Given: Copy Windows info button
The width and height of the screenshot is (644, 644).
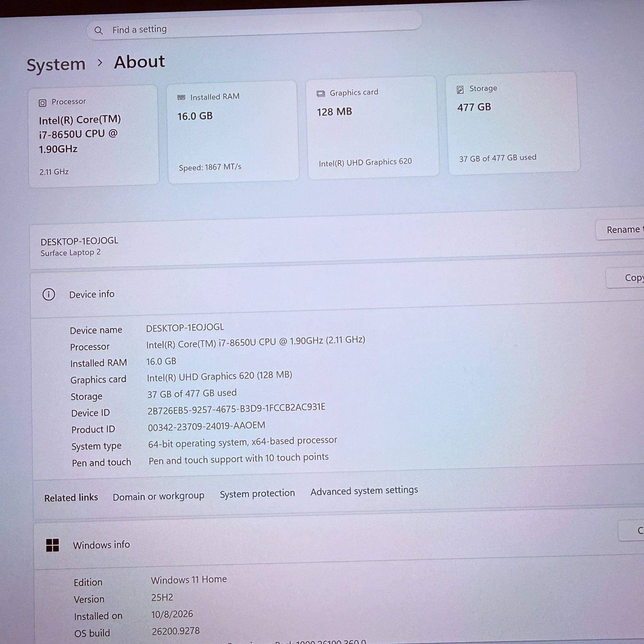Looking at the screenshot, I should 631,530.
